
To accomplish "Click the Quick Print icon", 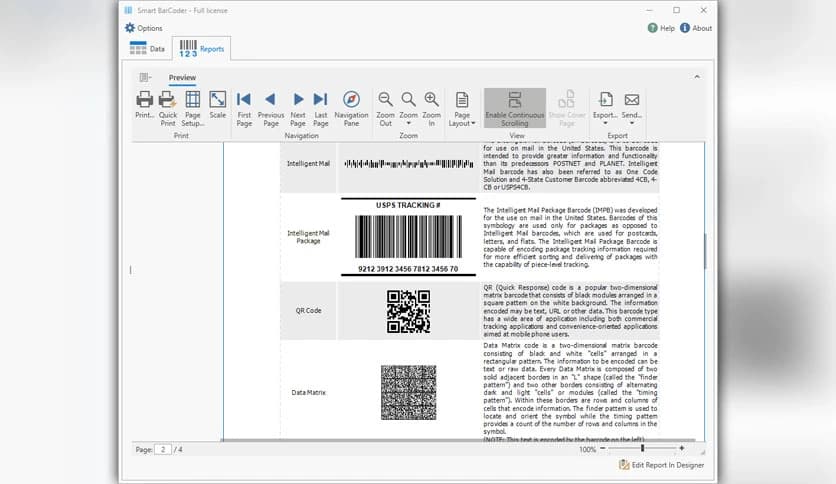I will click(x=167, y=100).
